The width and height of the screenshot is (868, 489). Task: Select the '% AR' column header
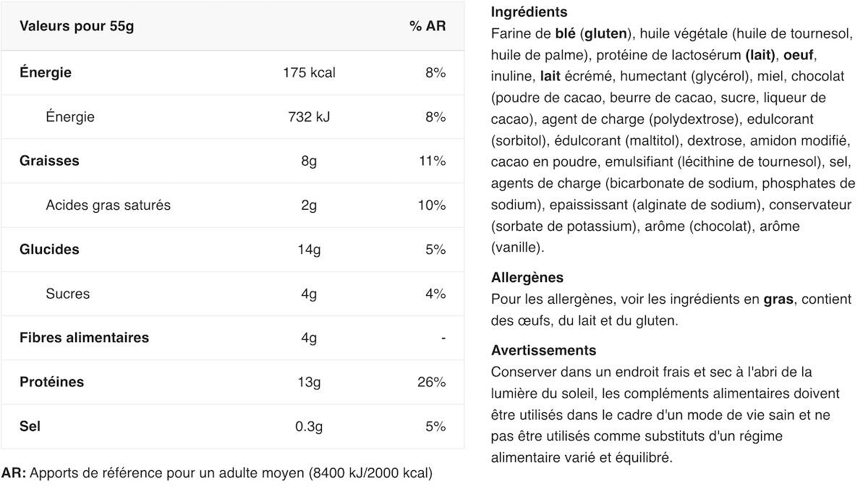[x=427, y=27]
